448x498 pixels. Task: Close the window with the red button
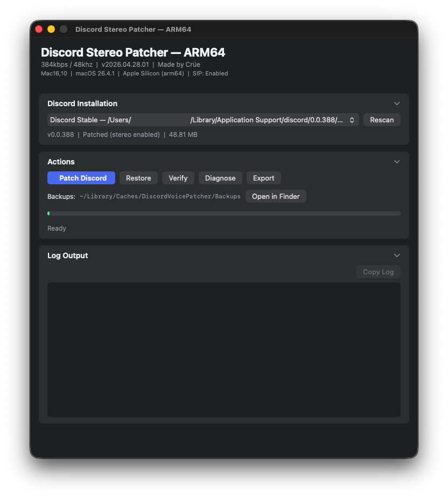coord(39,29)
